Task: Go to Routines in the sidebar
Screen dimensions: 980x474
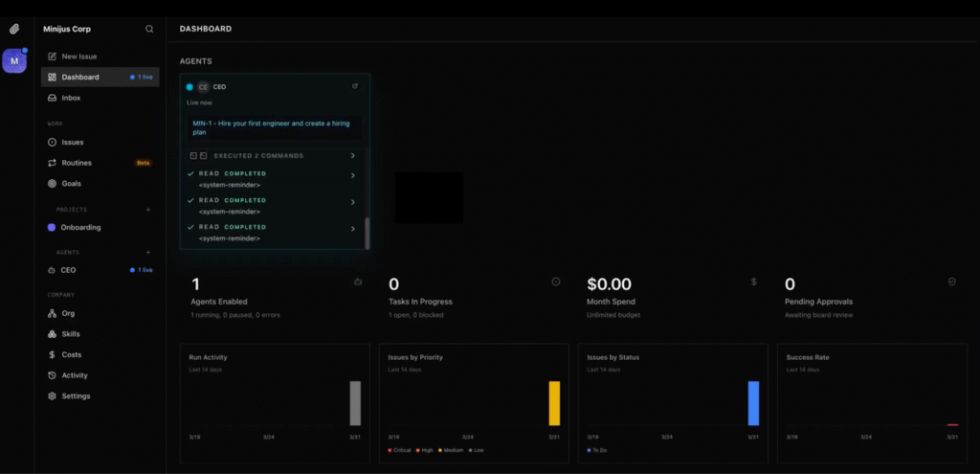Action: click(x=77, y=163)
